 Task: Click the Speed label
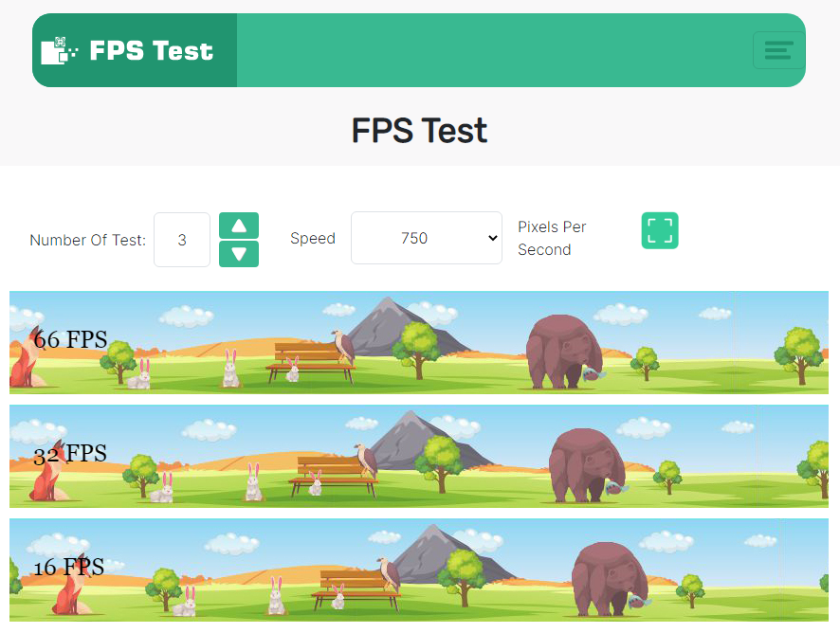pos(313,238)
